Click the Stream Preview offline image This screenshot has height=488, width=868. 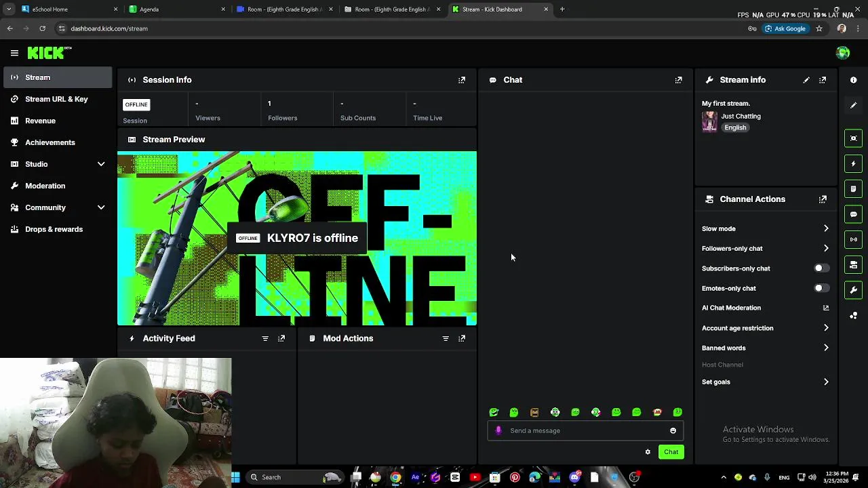(297, 239)
